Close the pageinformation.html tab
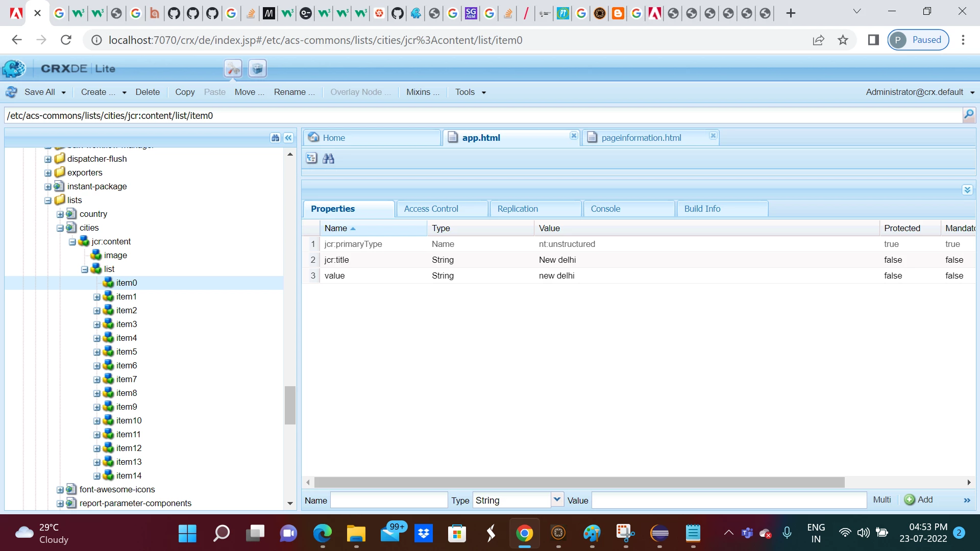The height and width of the screenshot is (551, 980). (x=713, y=136)
